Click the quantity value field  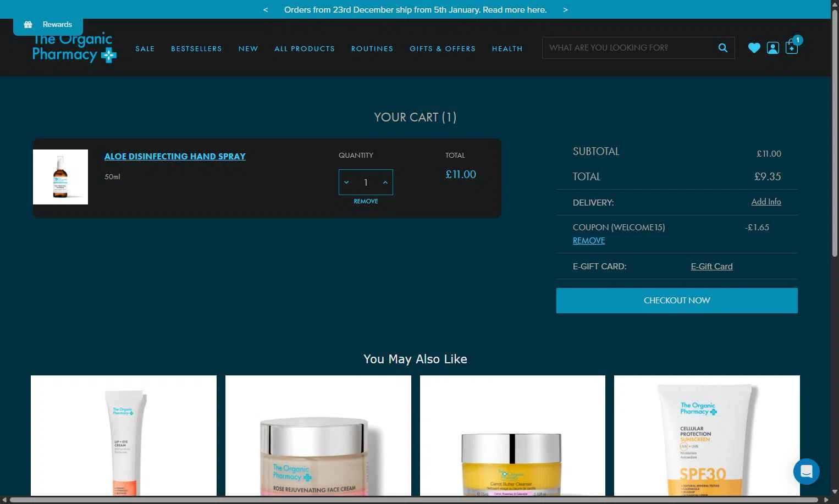[x=366, y=182]
